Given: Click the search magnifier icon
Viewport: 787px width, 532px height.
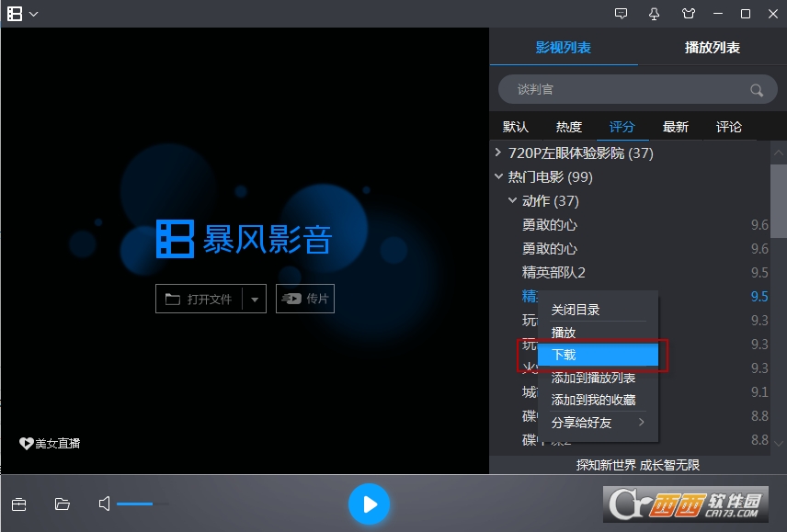Looking at the screenshot, I should [x=757, y=90].
